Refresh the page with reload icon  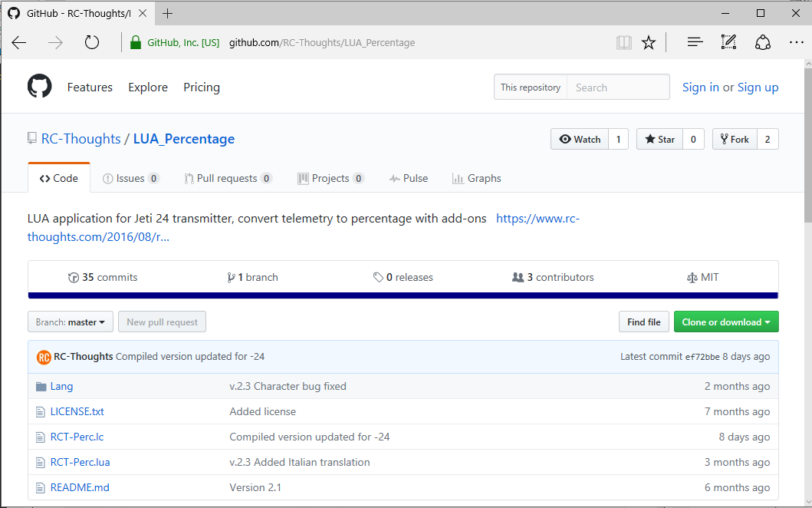point(92,42)
